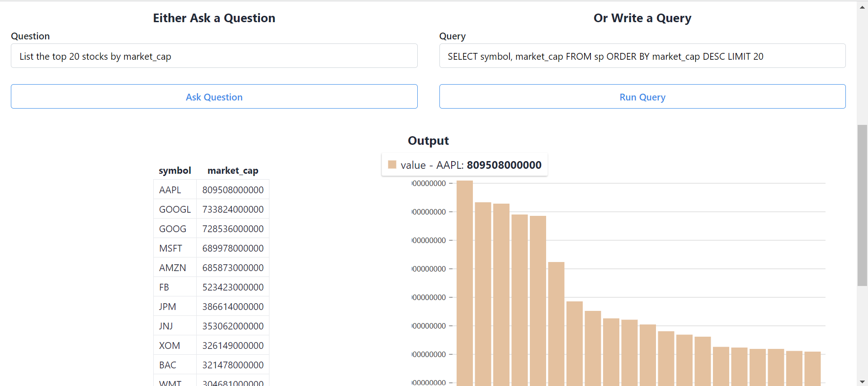Click market cap value 326149000000
Screen dimensions: 868x386
233,345
